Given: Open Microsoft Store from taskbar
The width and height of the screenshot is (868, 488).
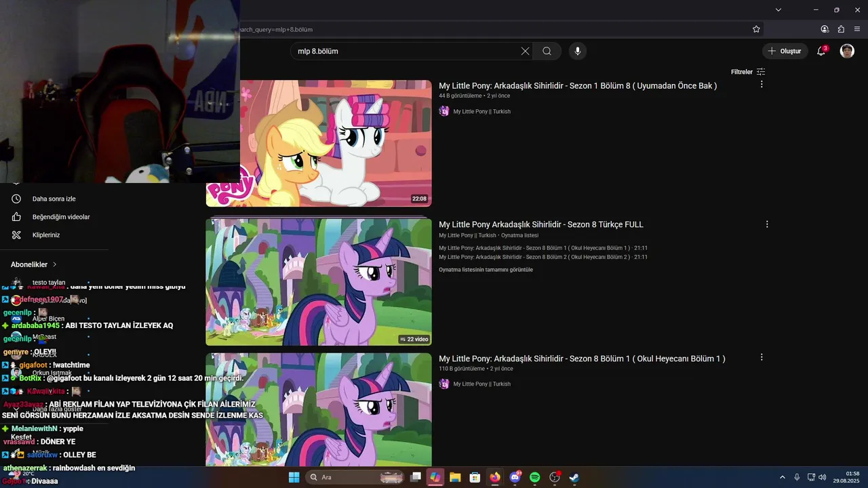Looking at the screenshot, I should [x=475, y=477].
